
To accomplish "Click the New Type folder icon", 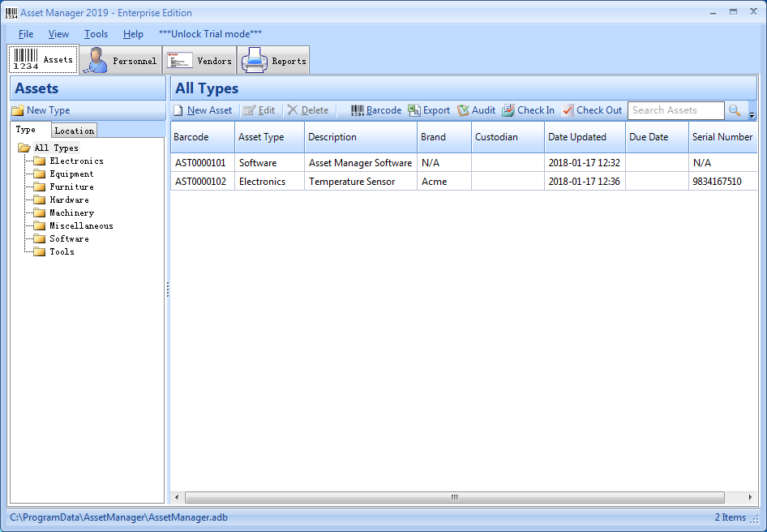I will coord(18,110).
